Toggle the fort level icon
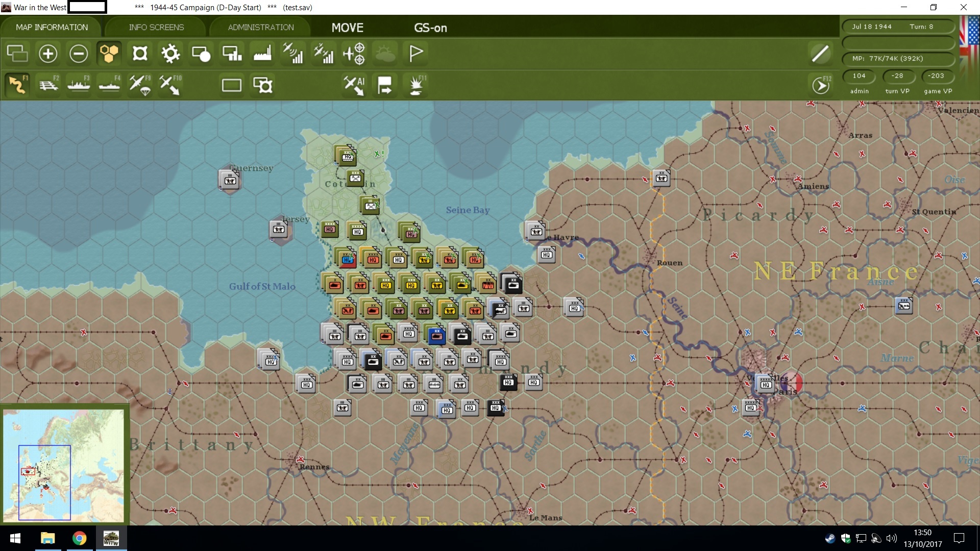 pos(140,53)
